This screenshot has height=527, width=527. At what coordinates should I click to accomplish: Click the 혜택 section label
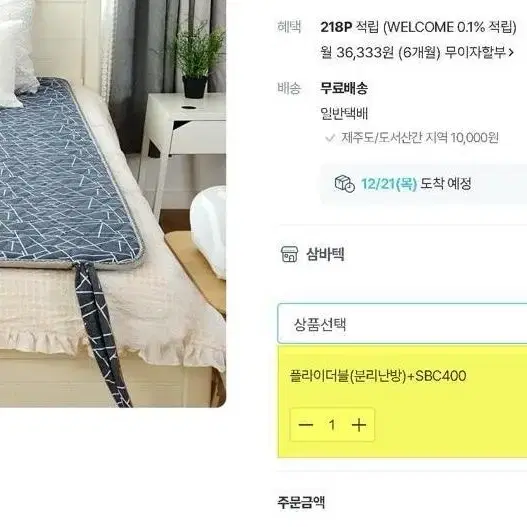click(289, 27)
